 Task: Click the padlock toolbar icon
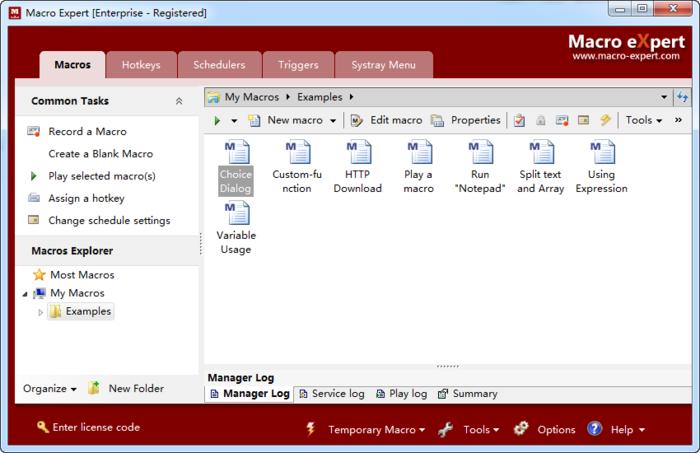click(541, 120)
